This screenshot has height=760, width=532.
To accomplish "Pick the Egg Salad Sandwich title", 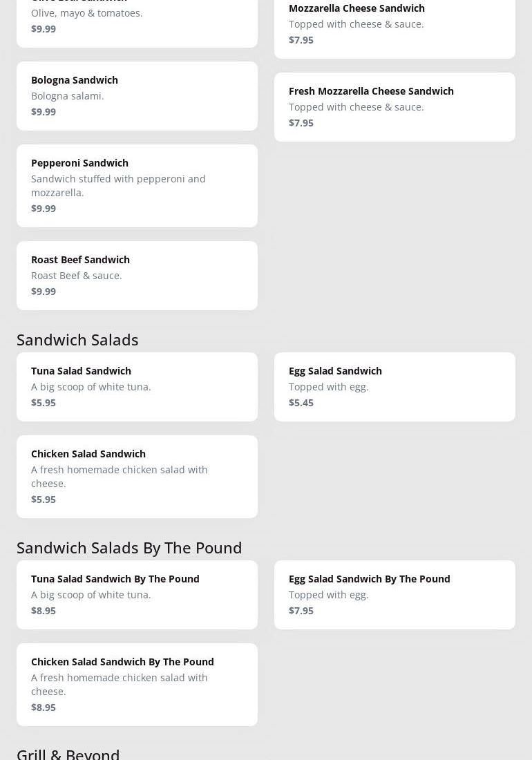I will pos(335,371).
